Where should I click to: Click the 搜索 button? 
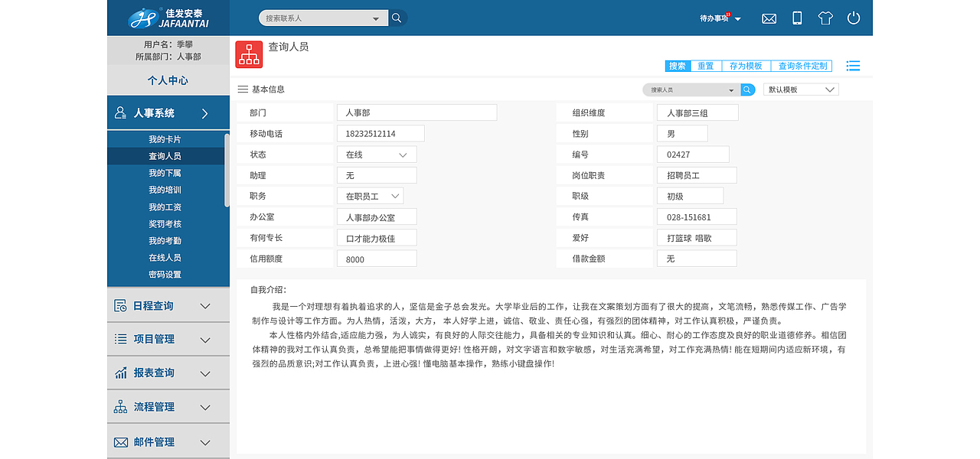[677, 66]
